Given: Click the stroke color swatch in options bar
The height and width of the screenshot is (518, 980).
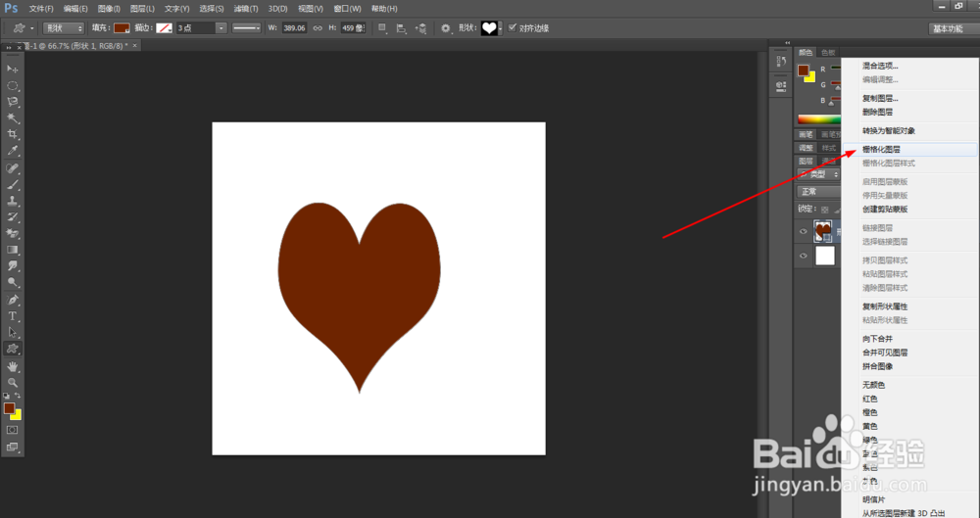Looking at the screenshot, I should pyautogui.click(x=165, y=28).
